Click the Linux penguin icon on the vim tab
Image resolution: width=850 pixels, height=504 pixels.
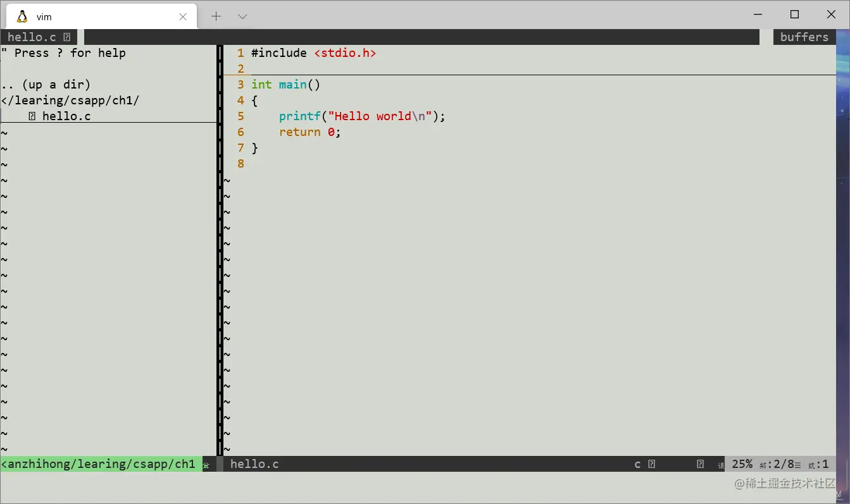click(x=22, y=16)
